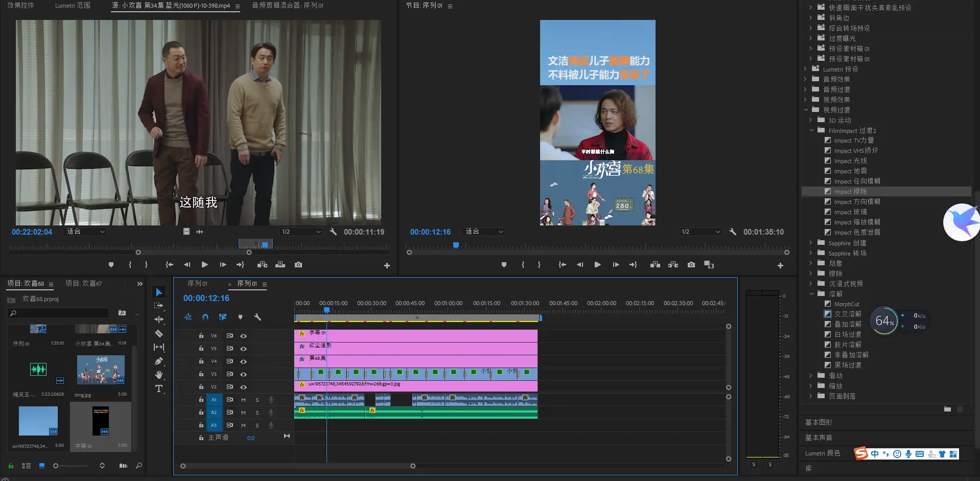This screenshot has height=481, width=980.
Task: Play the Program monitor sequence
Action: 597,265
